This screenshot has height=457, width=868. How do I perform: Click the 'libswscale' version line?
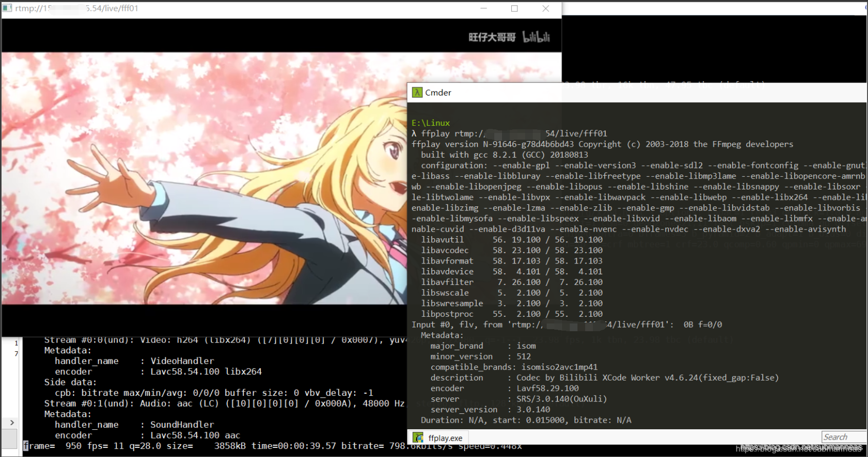[512, 293]
